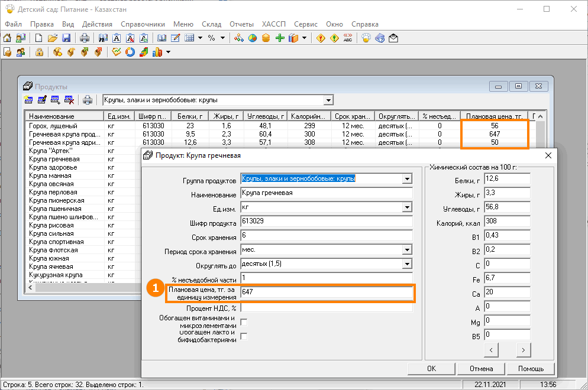The image size is (588, 390).
Task: Toggle 'Обогащен лакто и бифидобактериями' checkbox
Action: pyautogui.click(x=244, y=336)
